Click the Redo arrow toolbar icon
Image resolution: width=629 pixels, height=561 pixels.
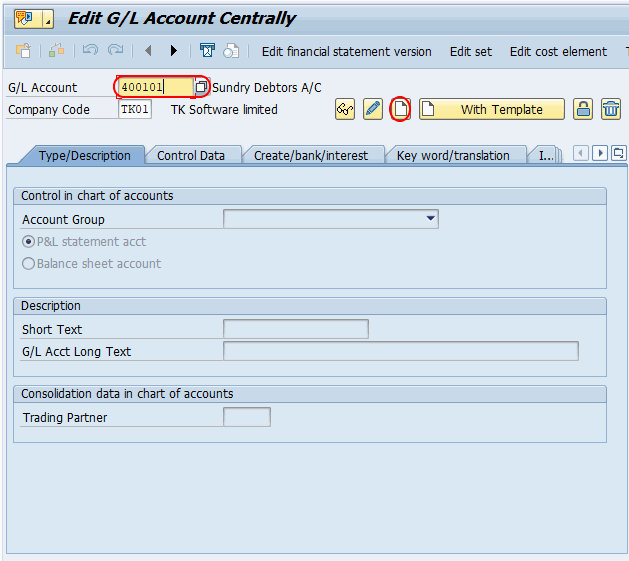(x=116, y=51)
